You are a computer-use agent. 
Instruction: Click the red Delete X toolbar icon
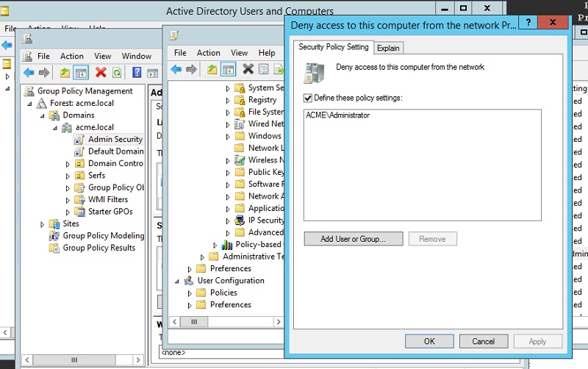[101, 72]
